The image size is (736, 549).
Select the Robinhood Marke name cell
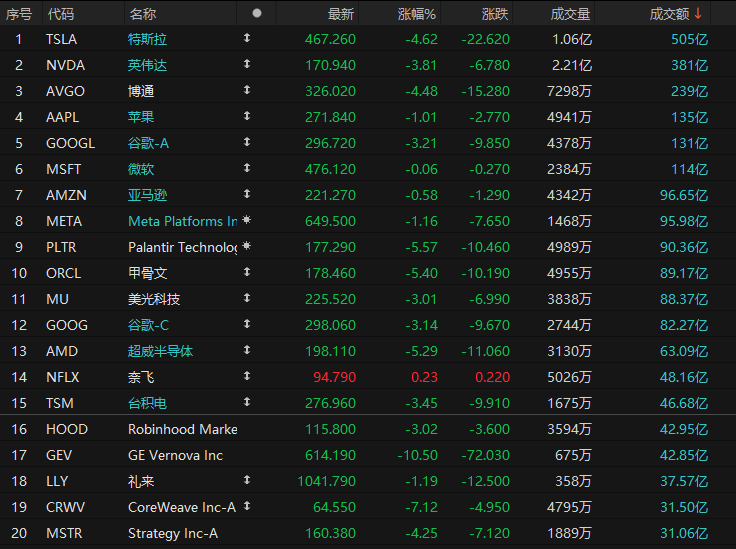(x=183, y=429)
